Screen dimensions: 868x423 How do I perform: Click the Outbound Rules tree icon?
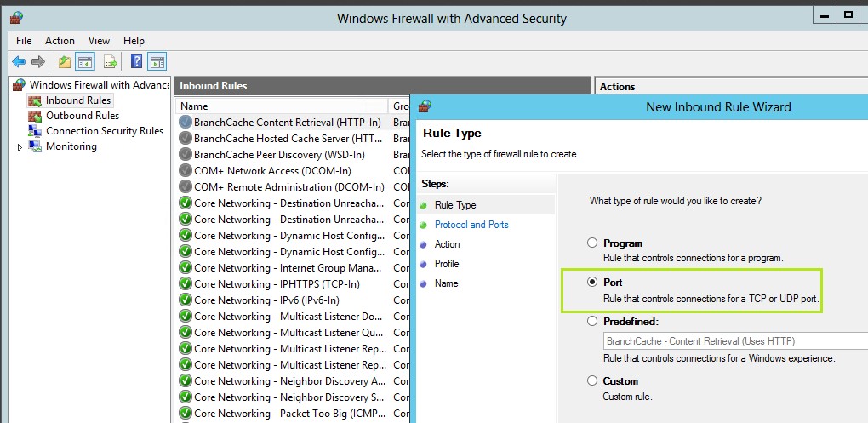[35, 116]
